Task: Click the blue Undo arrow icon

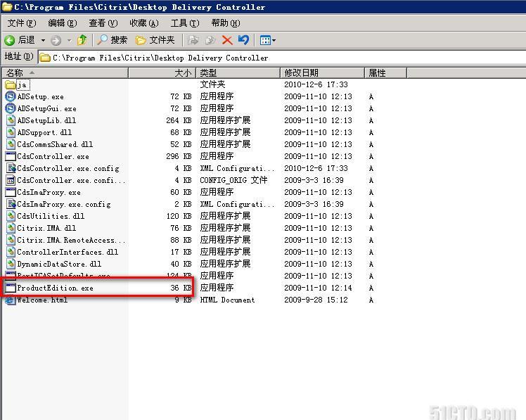Action: coord(243,40)
